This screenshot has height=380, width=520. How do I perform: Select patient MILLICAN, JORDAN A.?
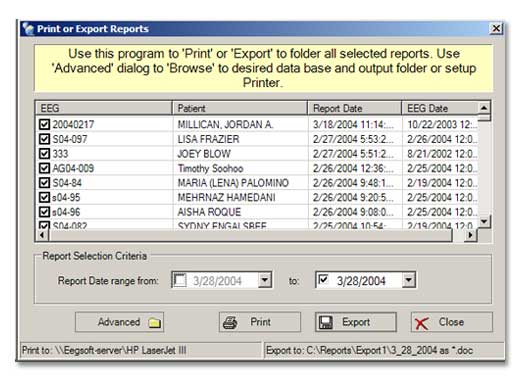click(225, 125)
